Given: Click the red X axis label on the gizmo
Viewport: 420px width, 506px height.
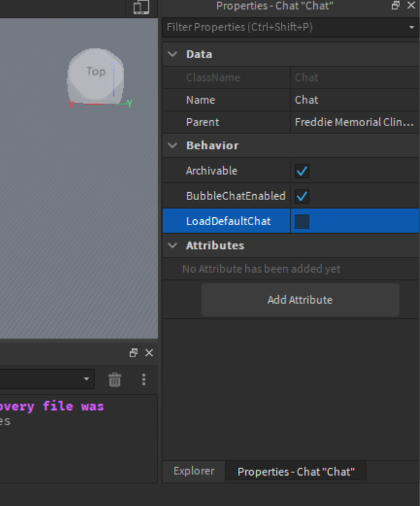Looking at the screenshot, I should point(71,104).
